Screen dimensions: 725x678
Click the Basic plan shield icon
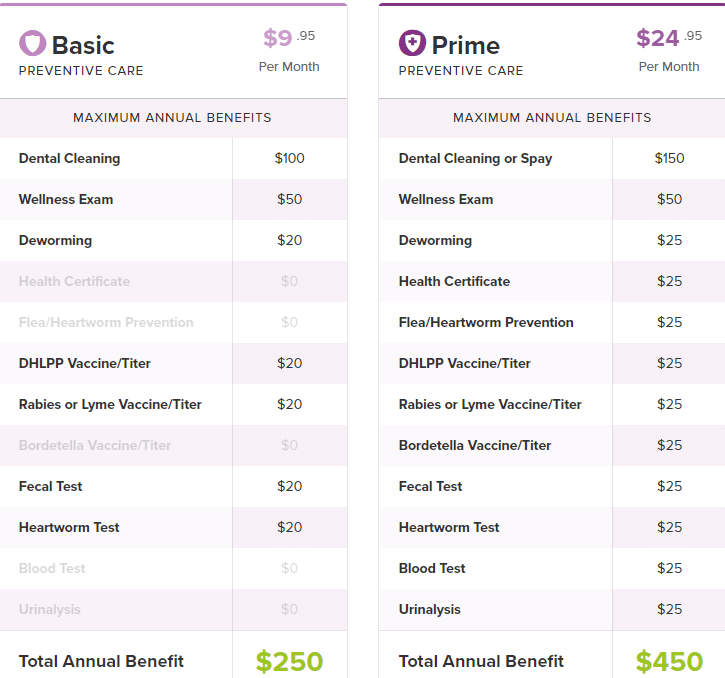tap(33, 44)
